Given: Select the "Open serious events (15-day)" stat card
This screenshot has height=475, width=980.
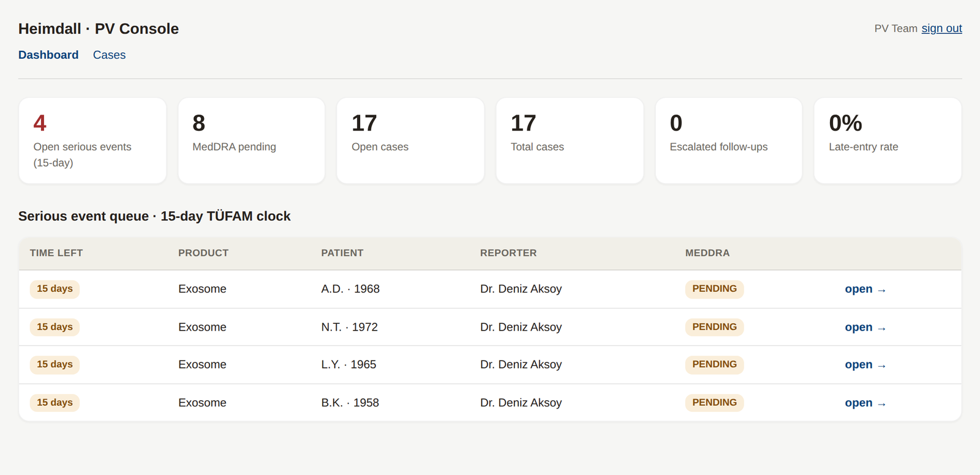Looking at the screenshot, I should pyautogui.click(x=92, y=141).
